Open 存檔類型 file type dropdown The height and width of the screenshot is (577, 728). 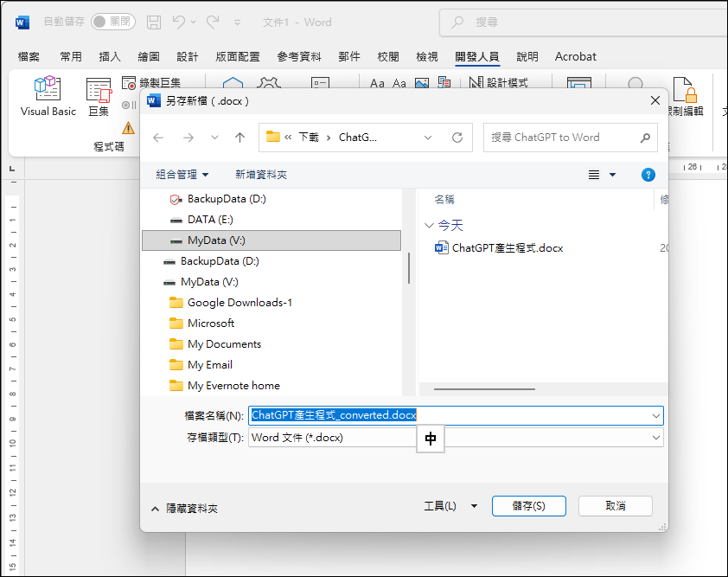tap(655, 438)
